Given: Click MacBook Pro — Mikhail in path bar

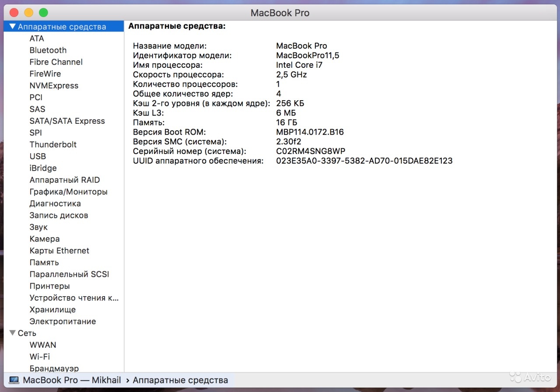Looking at the screenshot, I should tap(72, 380).
